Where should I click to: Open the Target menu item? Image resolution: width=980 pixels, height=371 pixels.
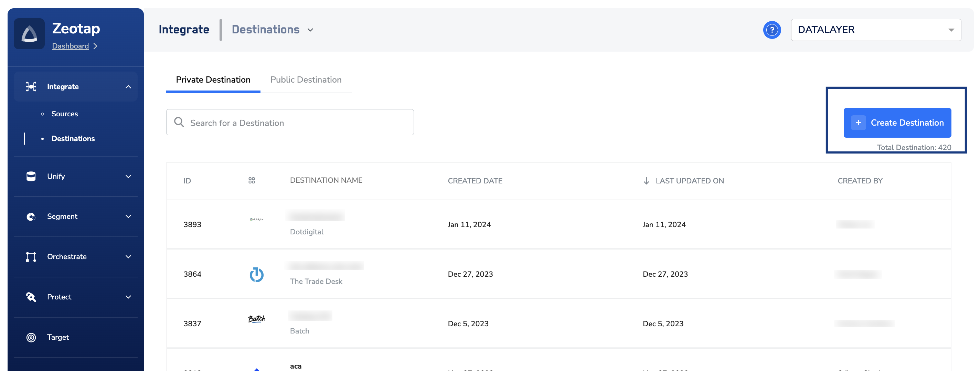pos(58,337)
